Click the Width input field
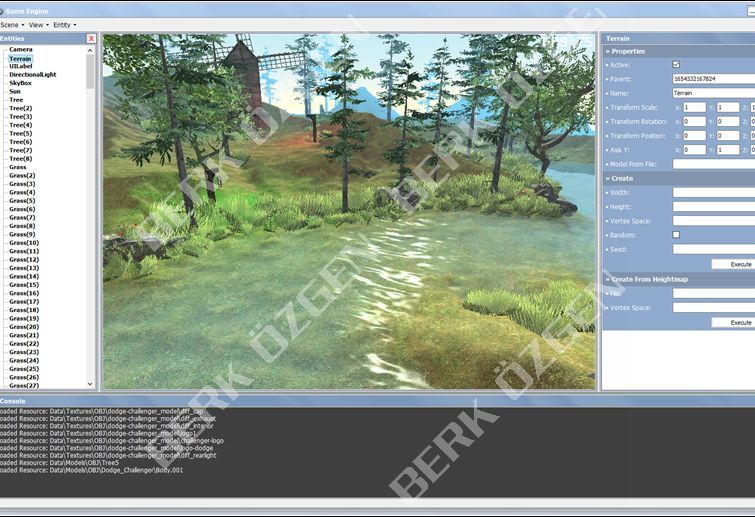This screenshot has height=517, width=755. pos(714,193)
